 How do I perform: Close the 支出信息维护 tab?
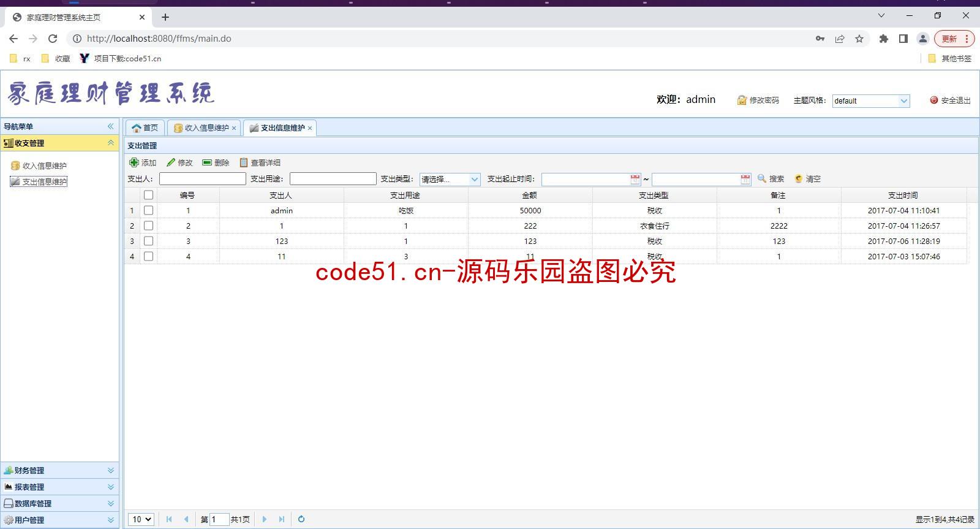click(x=310, y=128)
